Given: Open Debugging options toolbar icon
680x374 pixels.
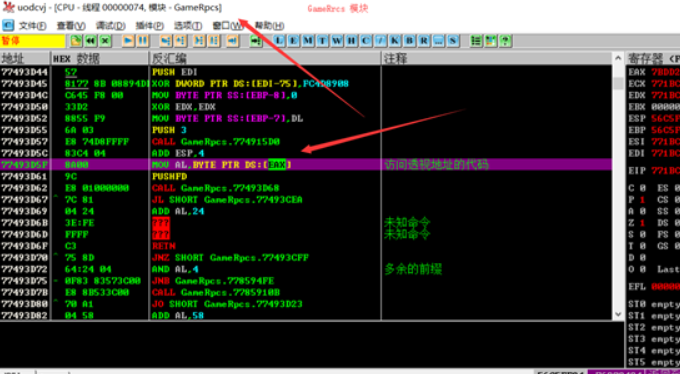Looking at the screenshot, I should point(476,41).
